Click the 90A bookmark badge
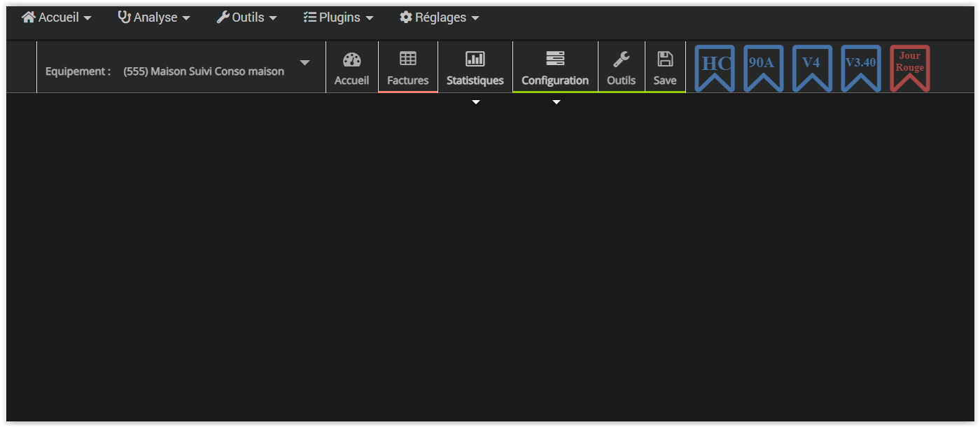The height and width of the screenshot is (427, 980). click(763, 67)
